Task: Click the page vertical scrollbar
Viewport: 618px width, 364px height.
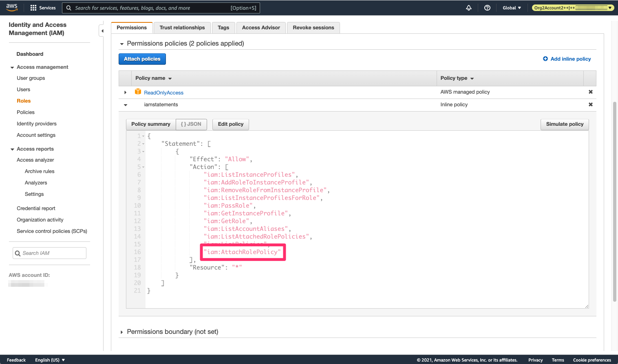Action: pyautogui.click(x=615, y=202)
